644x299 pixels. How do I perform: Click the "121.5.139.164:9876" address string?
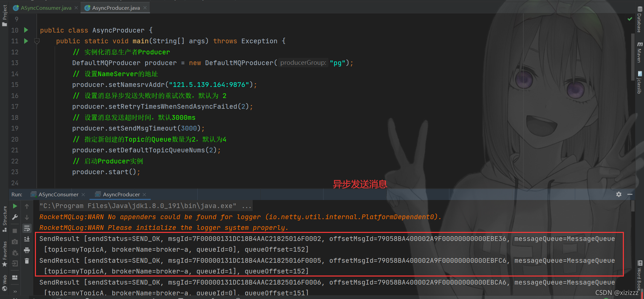tap(209, 85)
